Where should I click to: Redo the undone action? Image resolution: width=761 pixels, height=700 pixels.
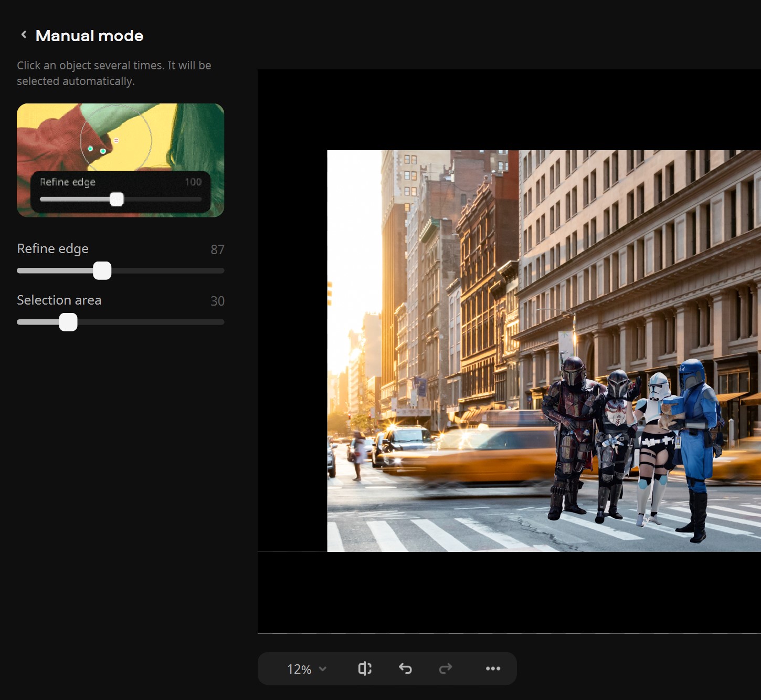tap(445, 668)
